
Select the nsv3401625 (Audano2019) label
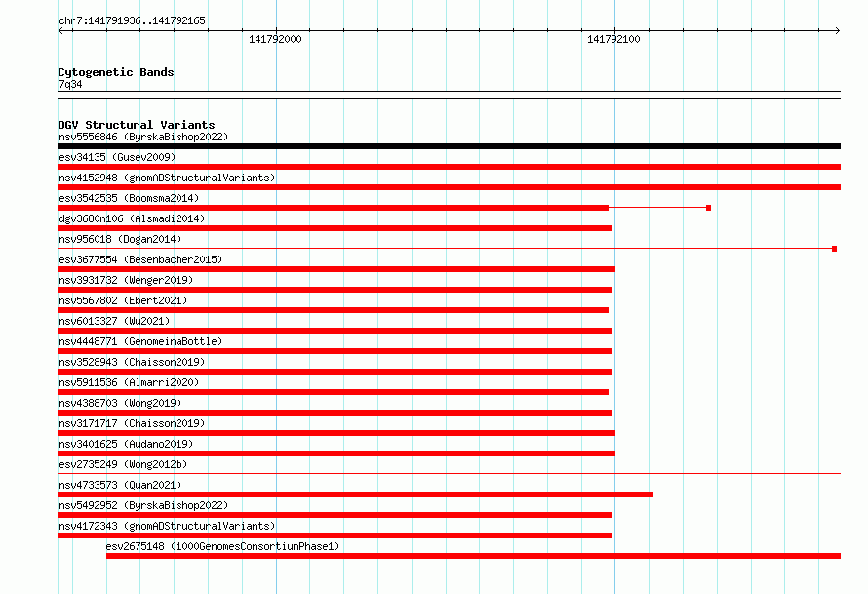126,444
